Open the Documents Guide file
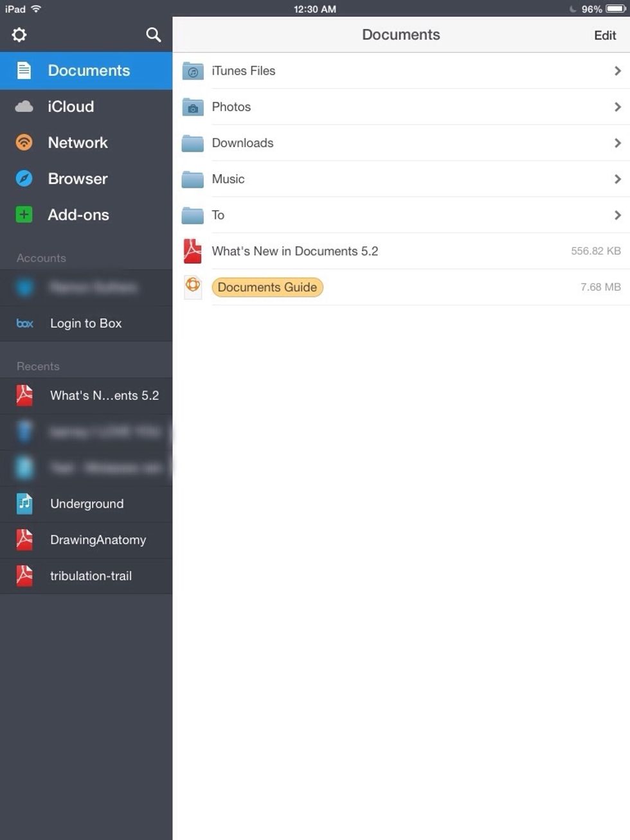 click(267, 287)
